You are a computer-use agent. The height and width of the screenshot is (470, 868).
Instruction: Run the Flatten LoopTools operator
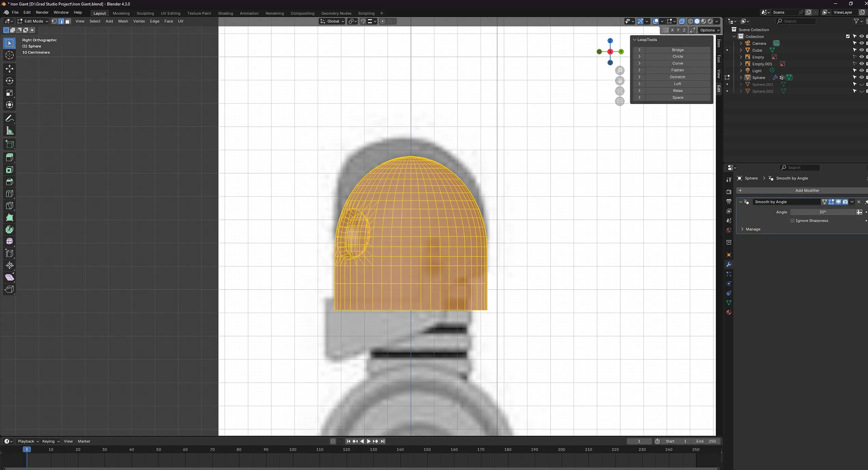[x=678, y=71]
